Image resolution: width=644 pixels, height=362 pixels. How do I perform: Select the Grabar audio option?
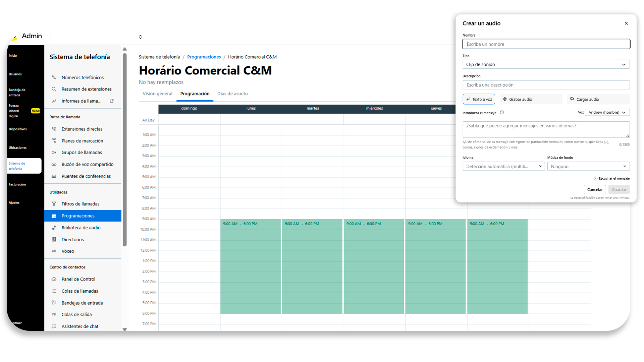[531, 99]
